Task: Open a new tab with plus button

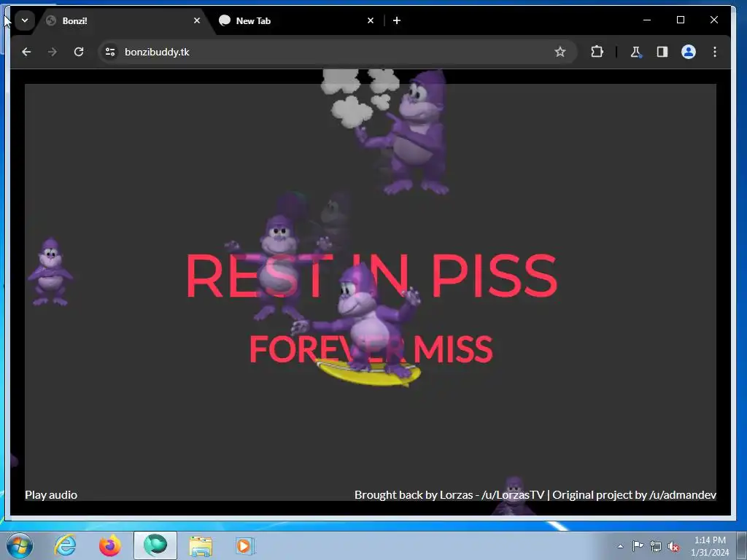Action: click(397, 20)
